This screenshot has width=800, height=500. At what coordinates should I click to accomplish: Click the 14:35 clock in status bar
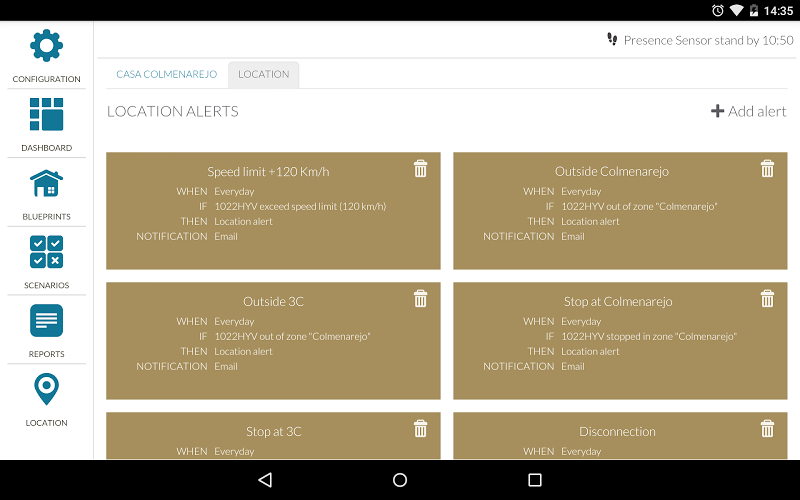click(x=778, y=11)
